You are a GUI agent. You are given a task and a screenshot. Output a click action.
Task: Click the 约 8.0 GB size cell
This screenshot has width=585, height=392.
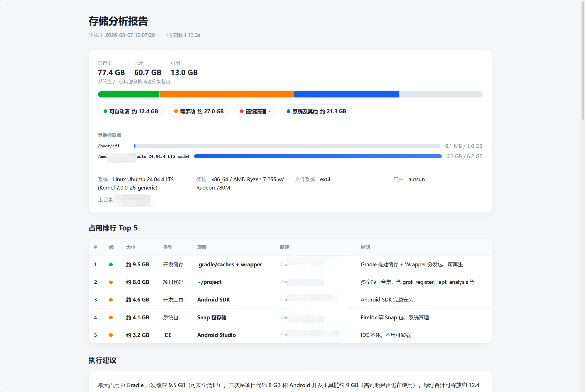138,282
